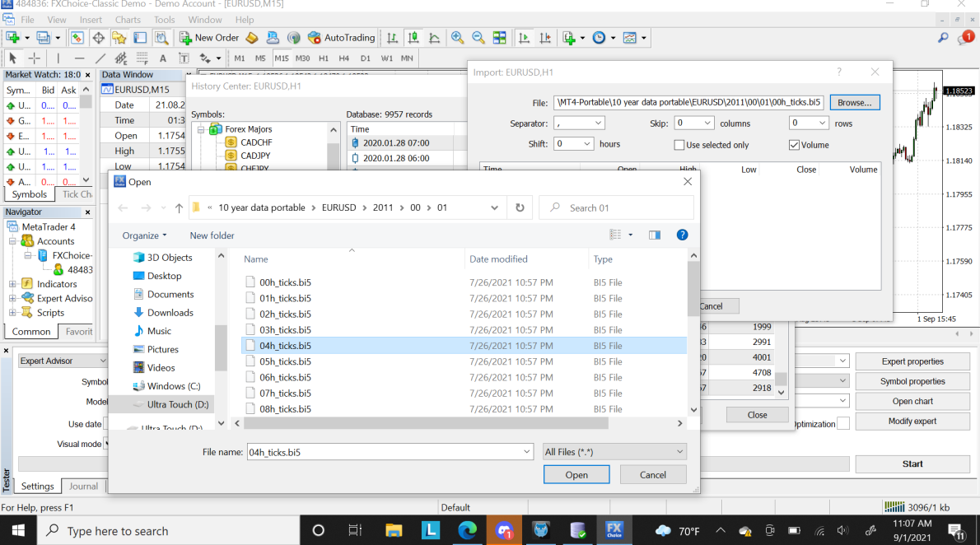Open File Explorer from the Windows taskbar
This screenshot has width=980, height=545.
[394, 531]
